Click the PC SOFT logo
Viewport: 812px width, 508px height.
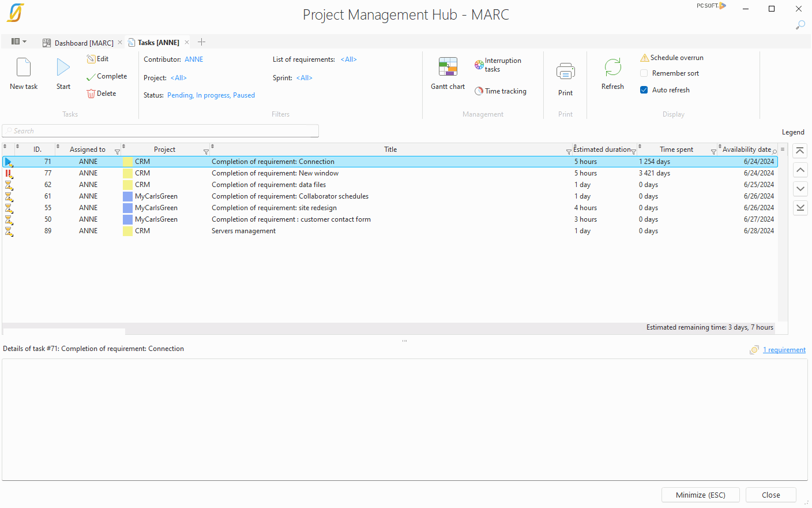(711, 6)
